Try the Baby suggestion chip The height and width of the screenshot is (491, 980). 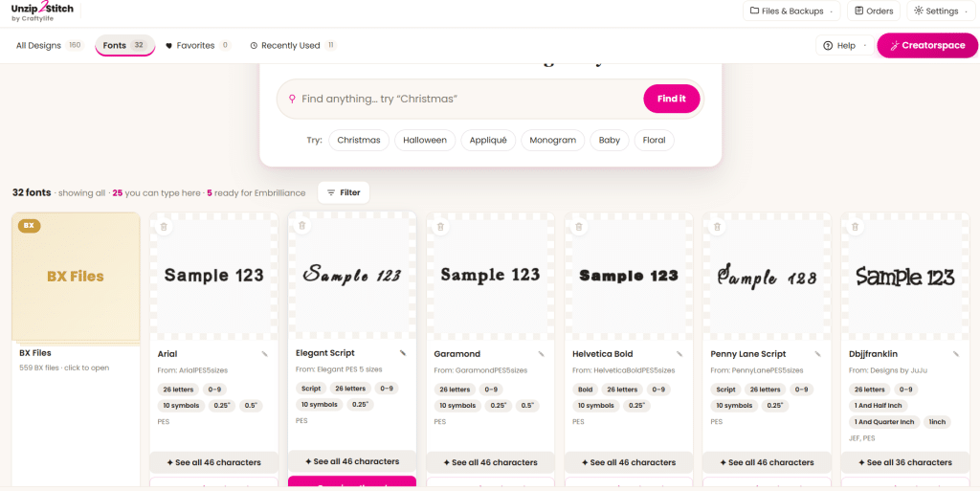[610, 140]
